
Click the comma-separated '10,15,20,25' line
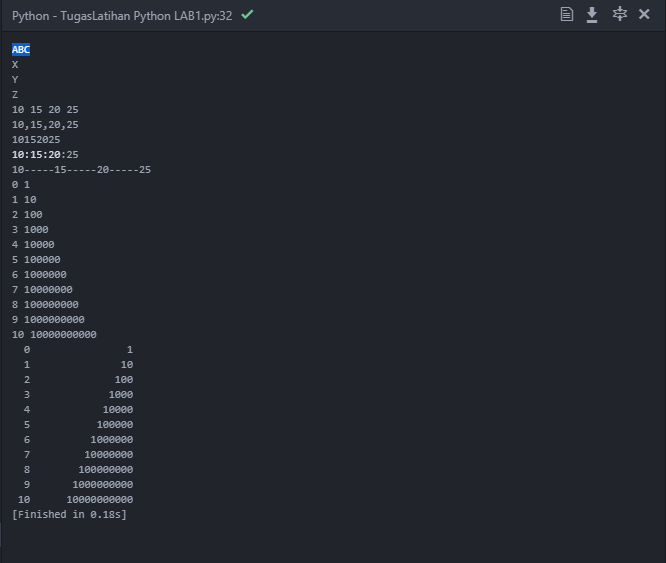tap(45, 125)
